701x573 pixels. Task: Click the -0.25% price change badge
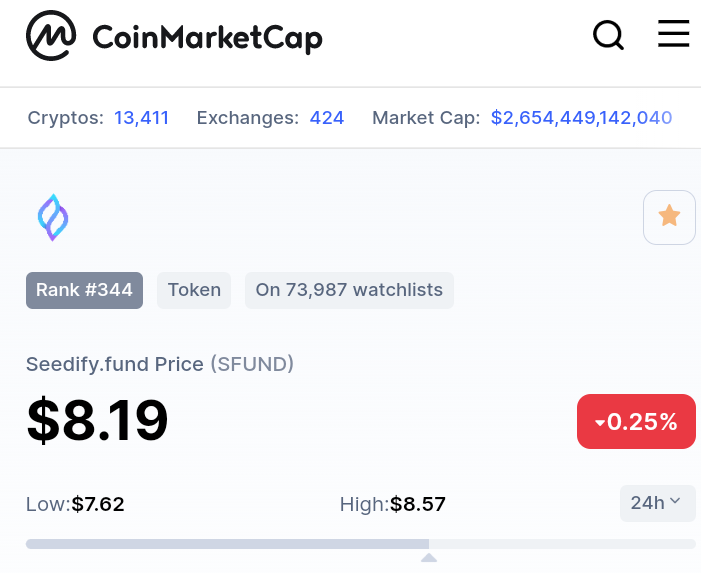pos(636,421)
